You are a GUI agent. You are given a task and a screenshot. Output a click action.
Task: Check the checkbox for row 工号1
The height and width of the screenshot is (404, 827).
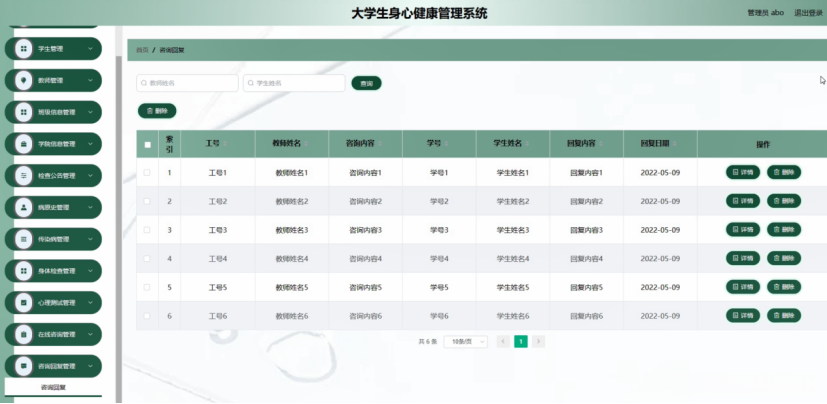pos(147,172)
